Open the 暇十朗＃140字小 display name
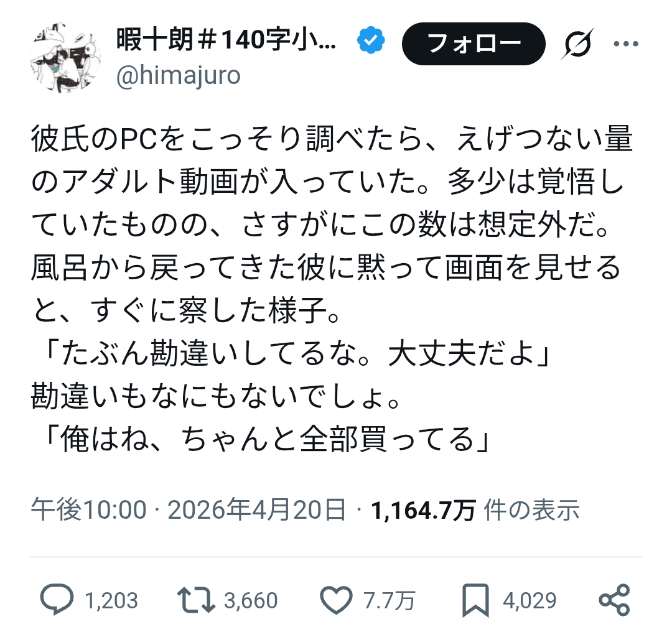The height and width of the screenshot is (627, 672). click(226, 42)
